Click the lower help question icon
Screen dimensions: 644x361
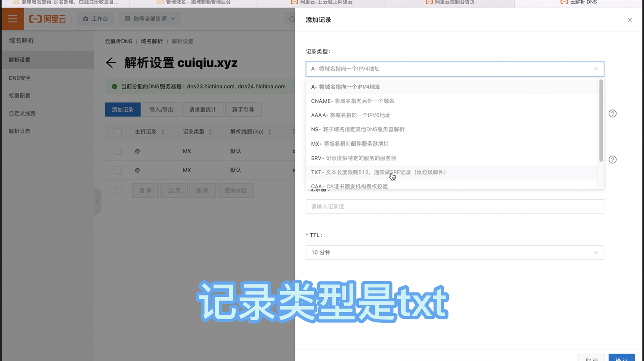[612, 159]
